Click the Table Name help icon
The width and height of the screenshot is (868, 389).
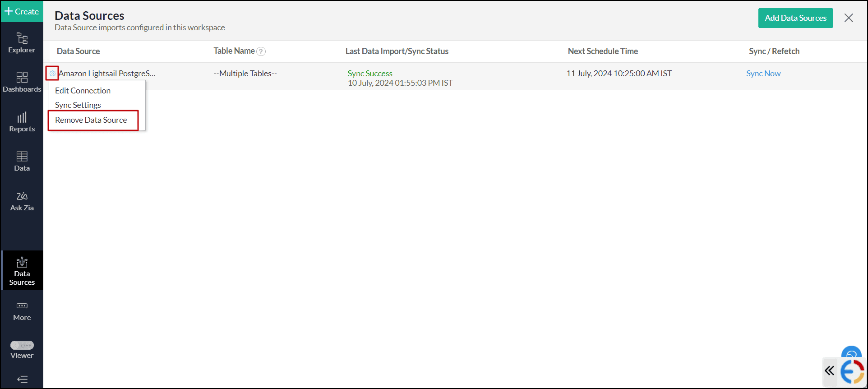(261, 51)
